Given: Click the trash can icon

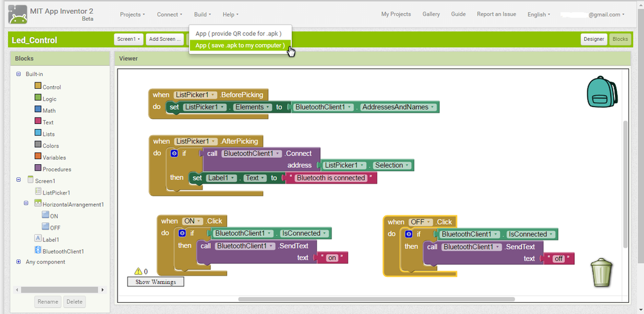Looking at the screenshot, I should (x=601, y=272).
